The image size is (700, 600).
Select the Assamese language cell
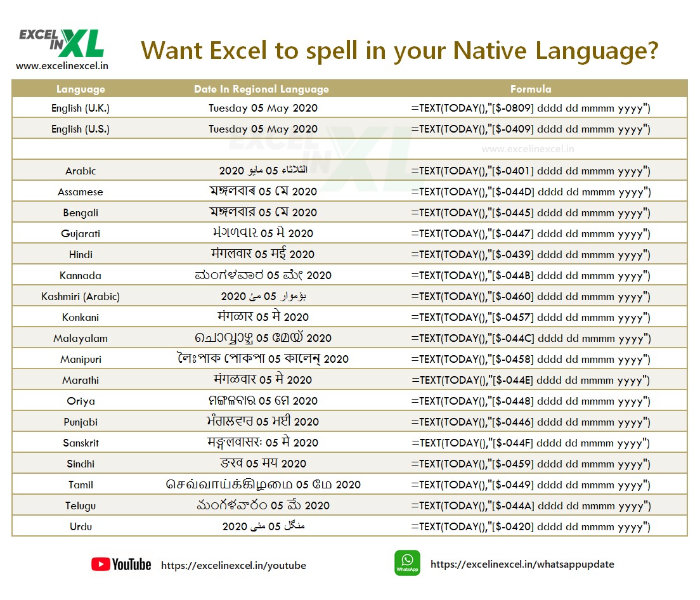coord(81,192)
